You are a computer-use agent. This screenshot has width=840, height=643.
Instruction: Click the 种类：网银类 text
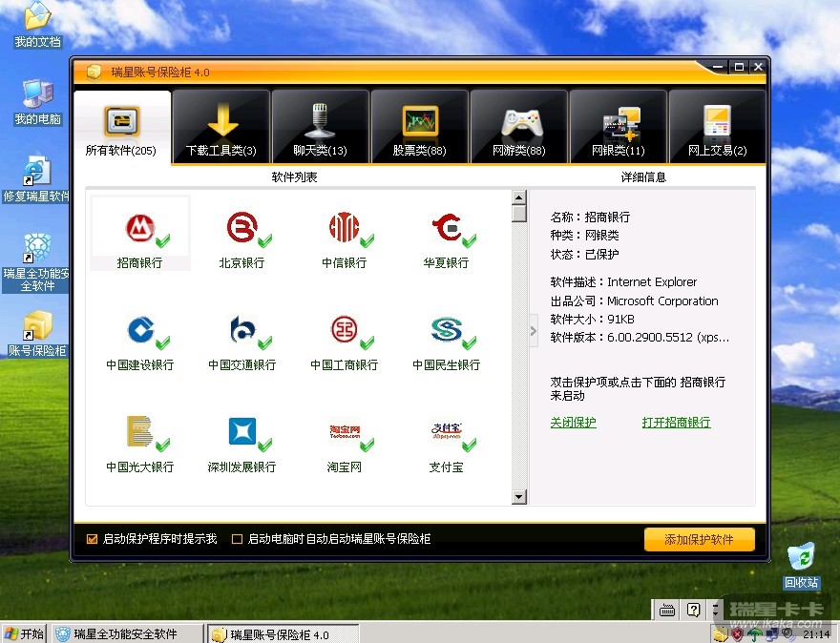pyautogui.click(x=584, y=235)
